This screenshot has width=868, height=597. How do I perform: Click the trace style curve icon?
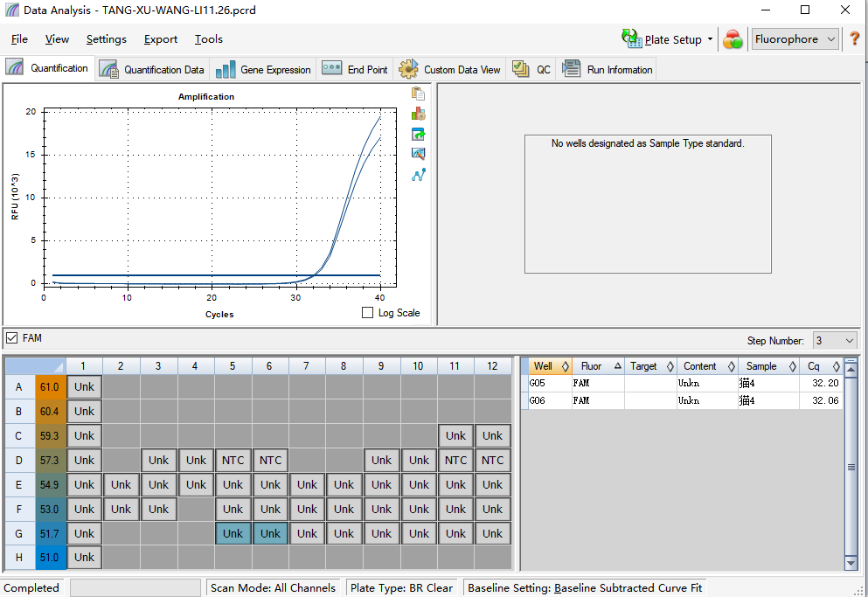pos(418,175)
